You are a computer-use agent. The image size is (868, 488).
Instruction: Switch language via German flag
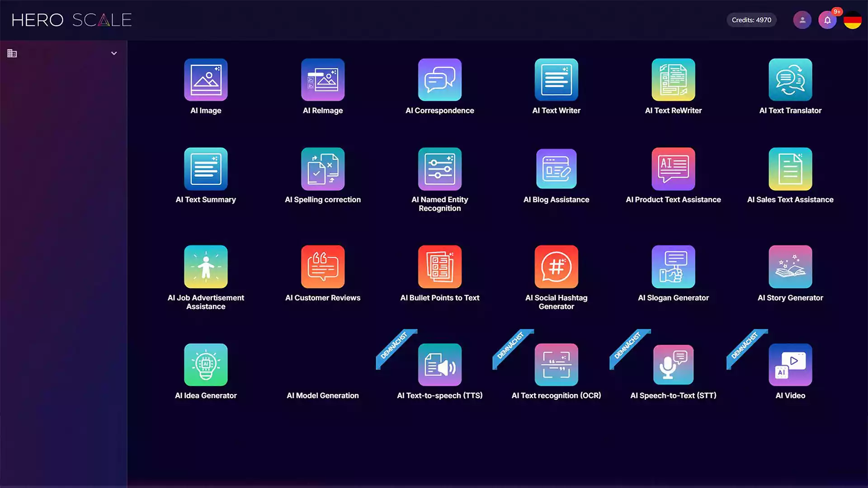(x=853, y=20)
